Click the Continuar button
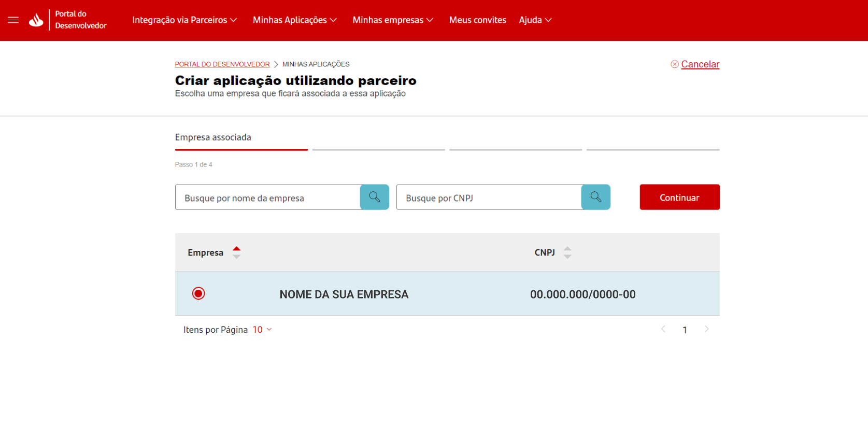Viewport: 868px width, 423px height. 679,197
